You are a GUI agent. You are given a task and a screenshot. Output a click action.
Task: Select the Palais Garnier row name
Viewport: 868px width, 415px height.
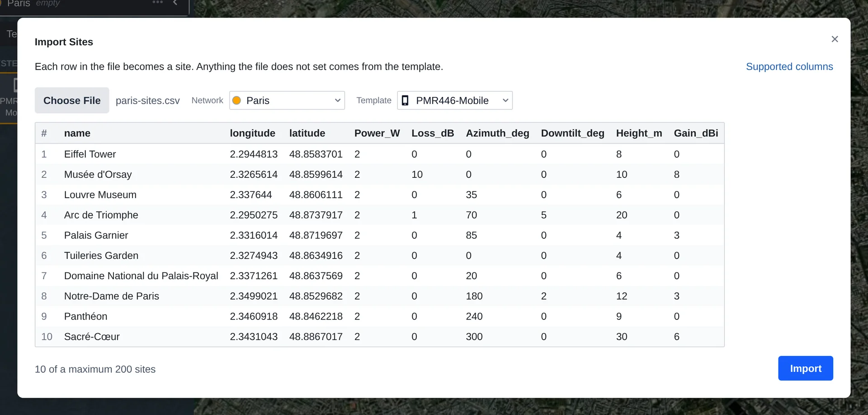[96, 235]
